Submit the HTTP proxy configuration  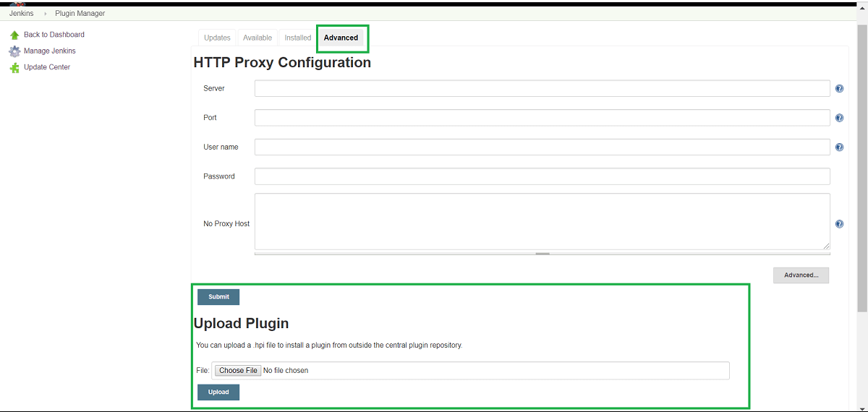[218, 297]
